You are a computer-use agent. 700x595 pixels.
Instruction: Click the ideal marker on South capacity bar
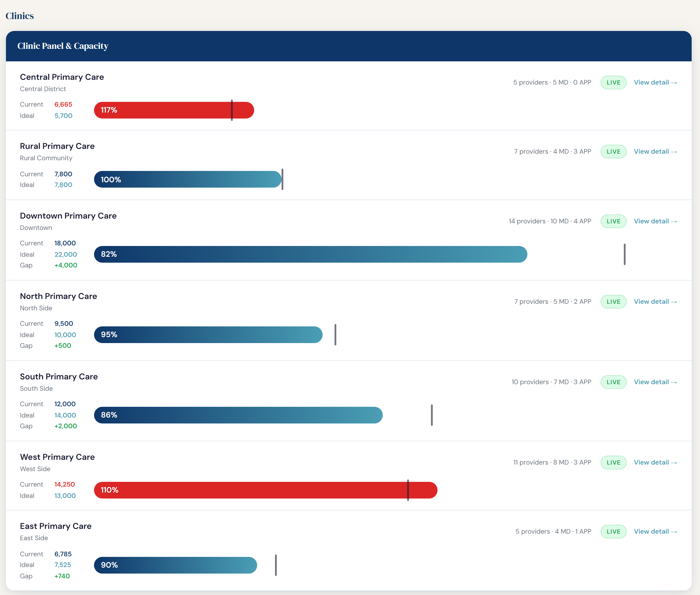coord(431,415)
